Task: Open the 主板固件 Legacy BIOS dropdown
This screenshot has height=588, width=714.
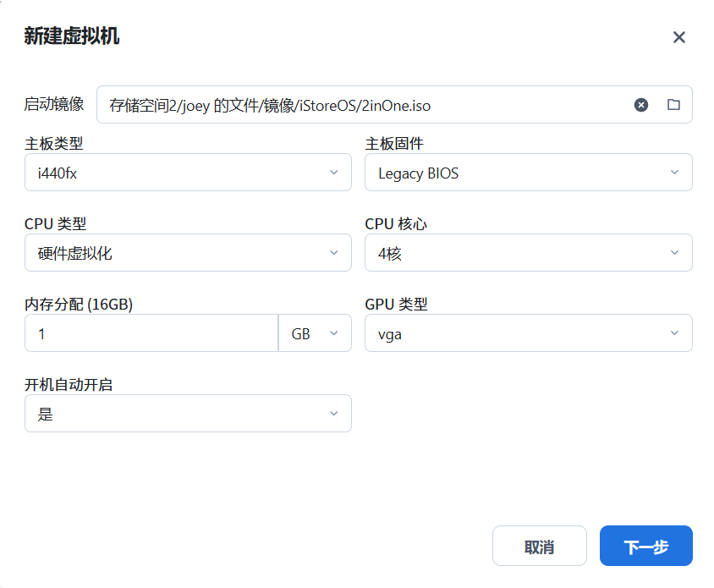Action: click(x=528, y=172)
